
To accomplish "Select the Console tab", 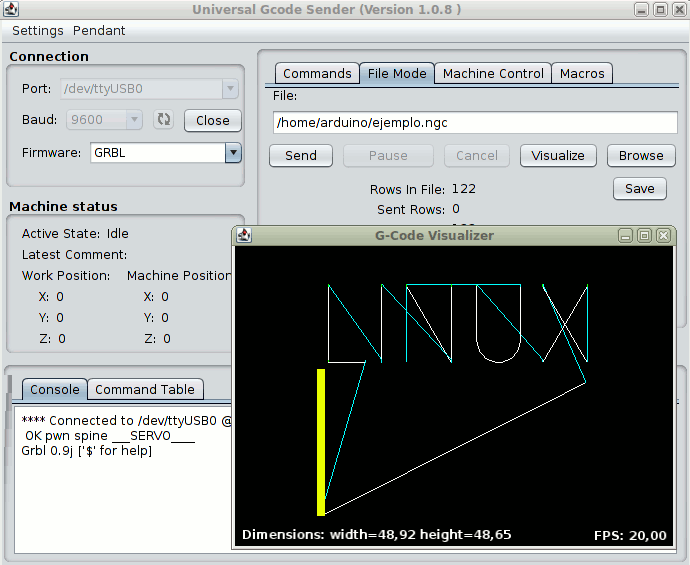I will coord(55,389).
